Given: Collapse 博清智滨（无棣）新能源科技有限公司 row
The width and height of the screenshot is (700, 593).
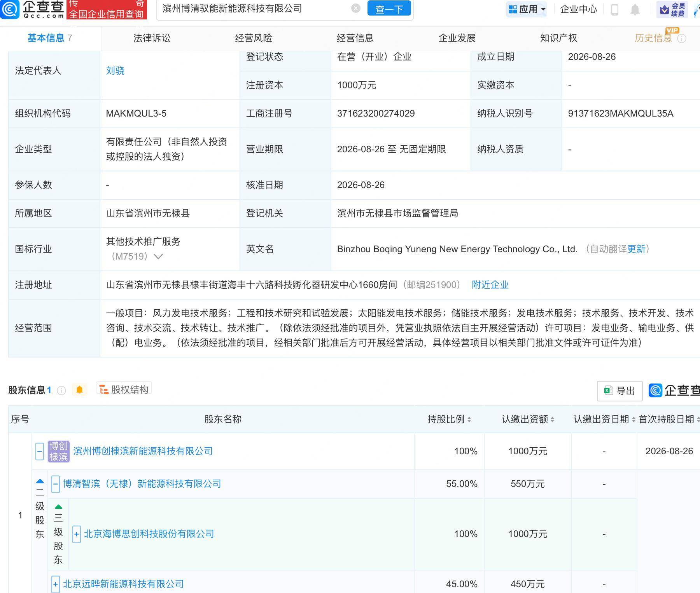Looking at the screenshot, I should (x=56, y=484).
